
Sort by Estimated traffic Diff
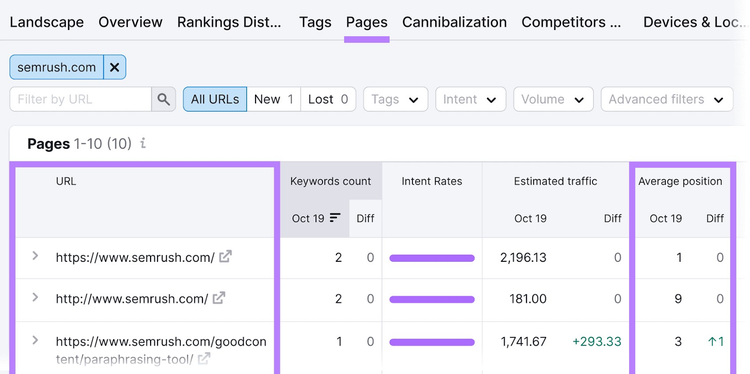(x=612, y=219)
